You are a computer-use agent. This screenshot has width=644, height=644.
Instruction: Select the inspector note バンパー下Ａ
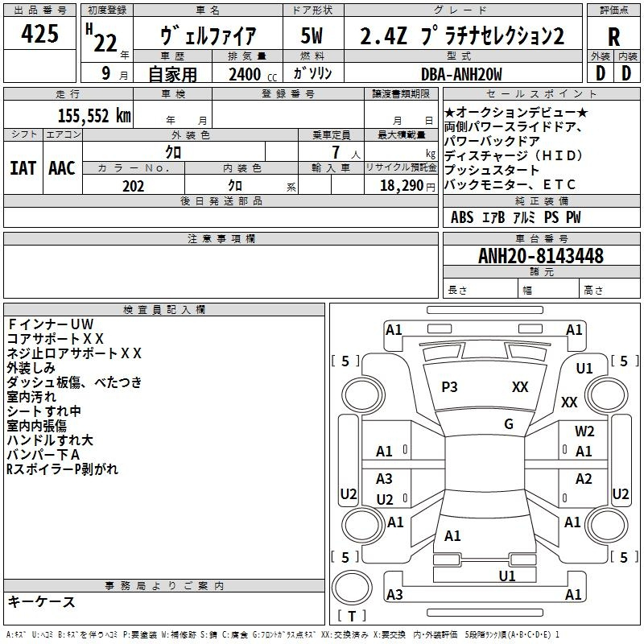pos(43,454)
